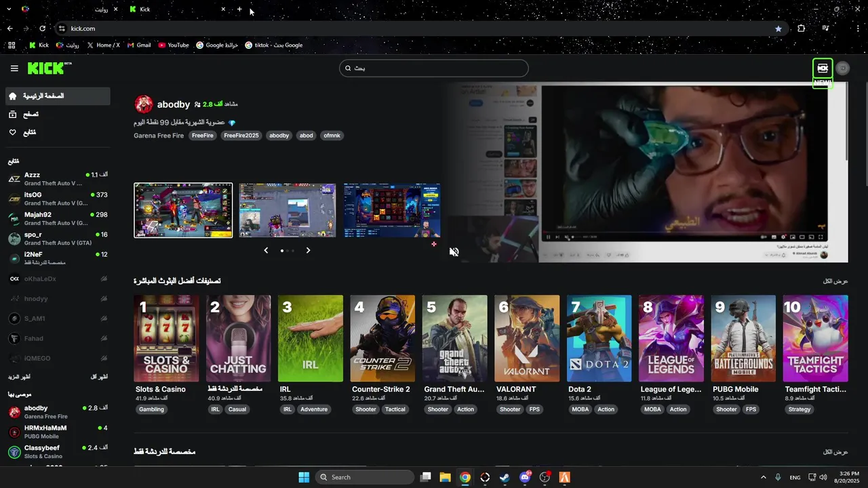Screen dimensions: 868x488
Task: View all Just Chatting streams section
Action: [x=835, y=451]
